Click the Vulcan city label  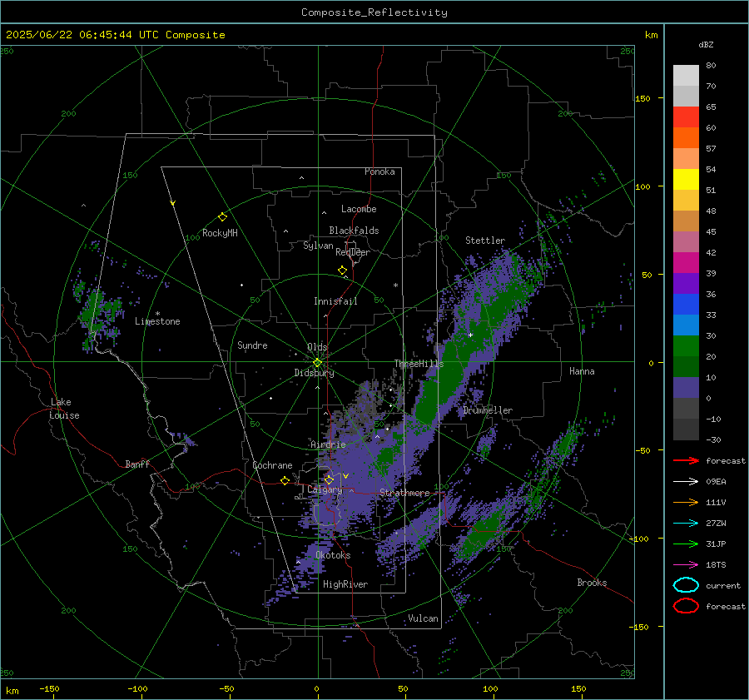tap(423, 618)
